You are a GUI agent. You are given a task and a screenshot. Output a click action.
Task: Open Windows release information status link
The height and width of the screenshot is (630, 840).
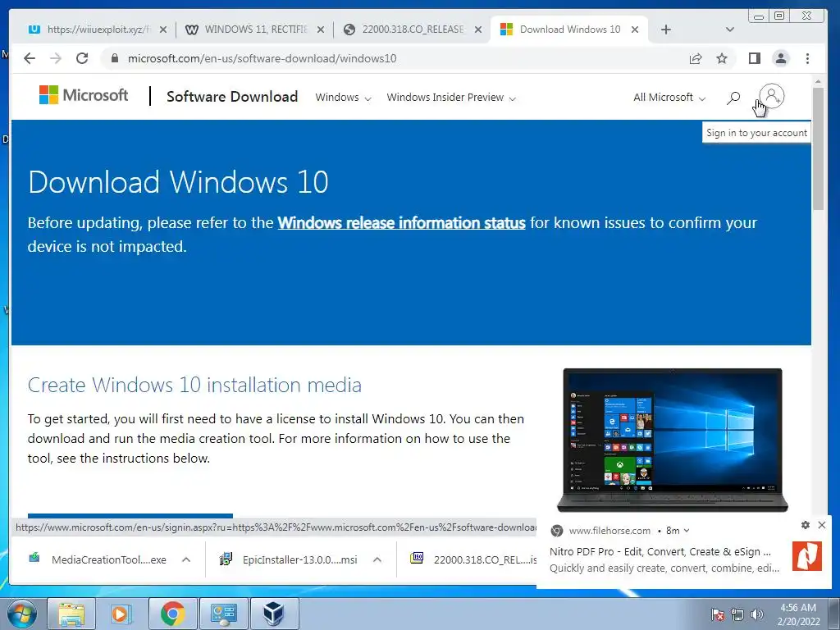[x=401, y=223]
